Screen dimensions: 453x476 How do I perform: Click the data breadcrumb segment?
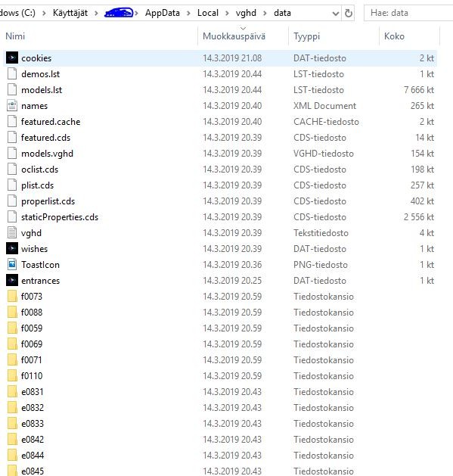click(x=282, y=13)
